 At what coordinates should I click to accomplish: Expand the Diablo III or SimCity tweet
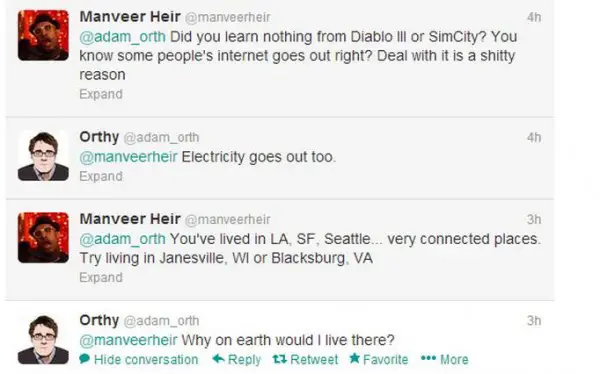point(101,94)
